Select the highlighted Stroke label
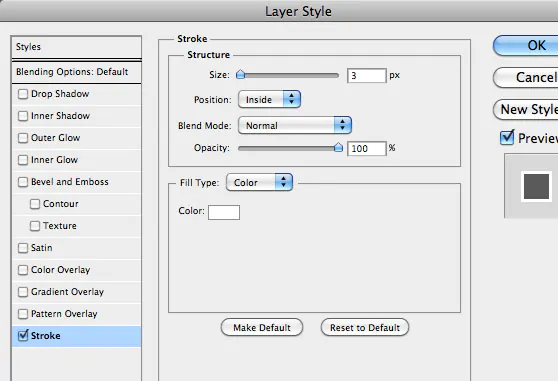 (46, 336)
